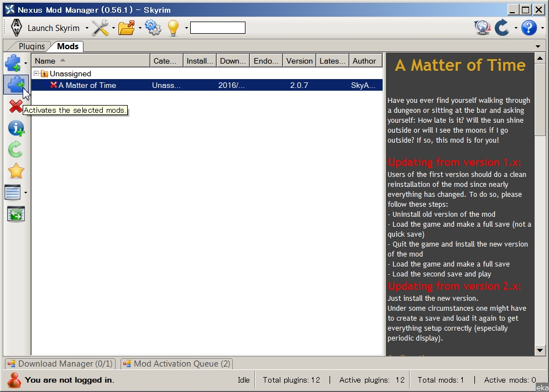Viewport: 549px width, 392px height.
Task: Open the Launch Skyrim dropdown arrow
Action: tap(87, 28)
